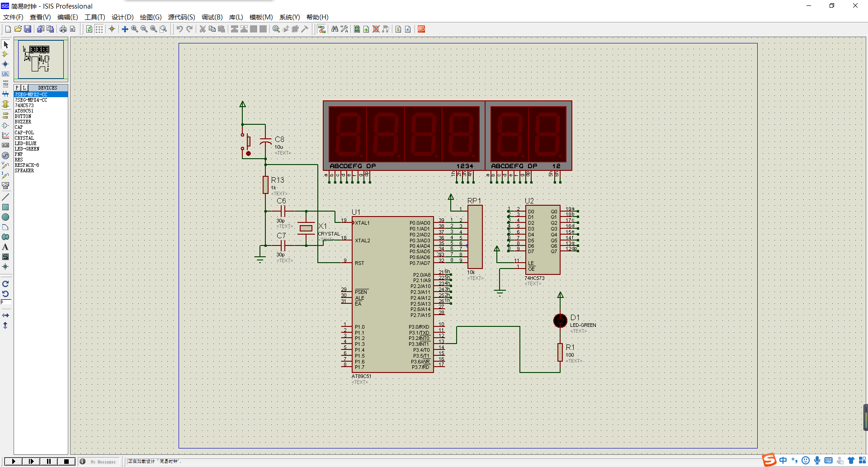Click the P pick devices button
The image size is (868, 467).
[x=17, y=88]
